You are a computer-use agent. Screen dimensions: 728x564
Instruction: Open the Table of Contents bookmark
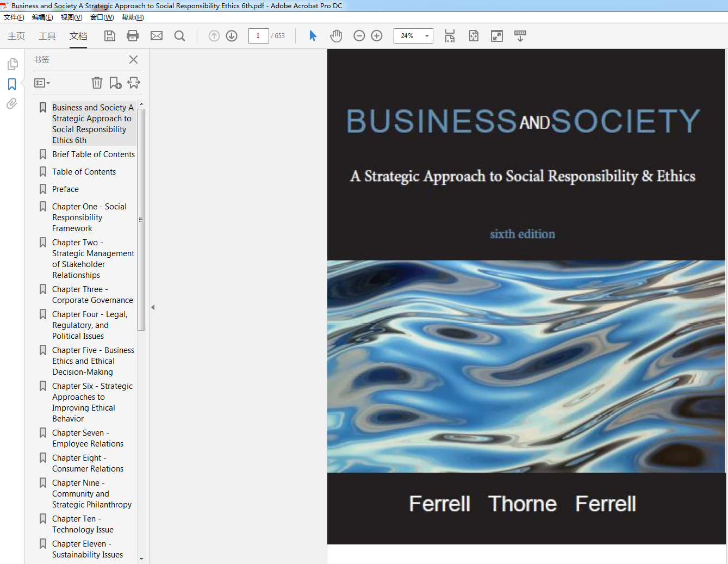[84, 172]
